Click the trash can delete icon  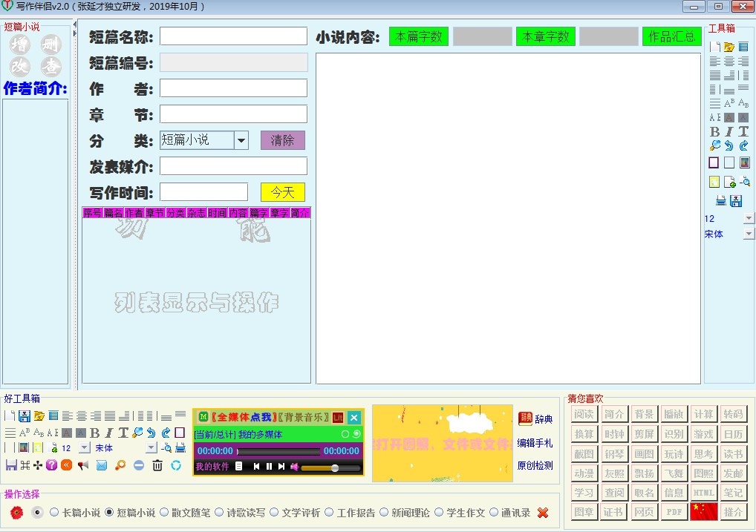pyautogui.click(x=157, y=465)
